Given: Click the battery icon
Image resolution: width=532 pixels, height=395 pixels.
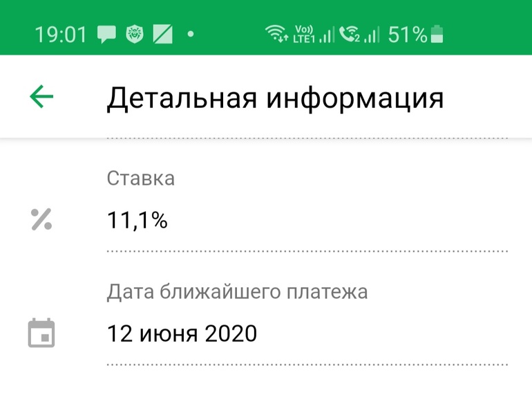Looking at the screenshot, I should 438,34.
